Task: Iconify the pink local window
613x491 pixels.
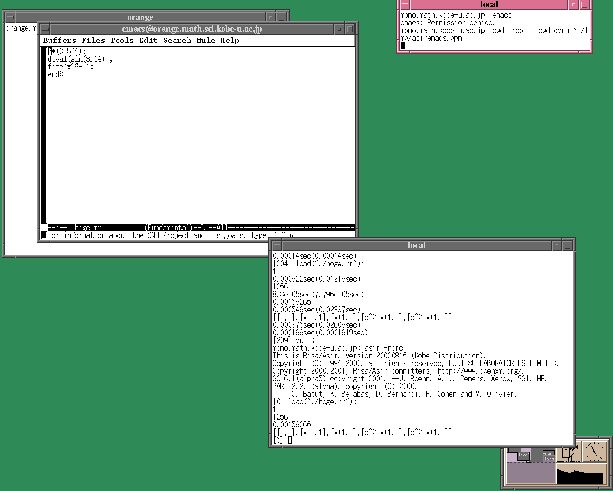Action: point(573,4)
